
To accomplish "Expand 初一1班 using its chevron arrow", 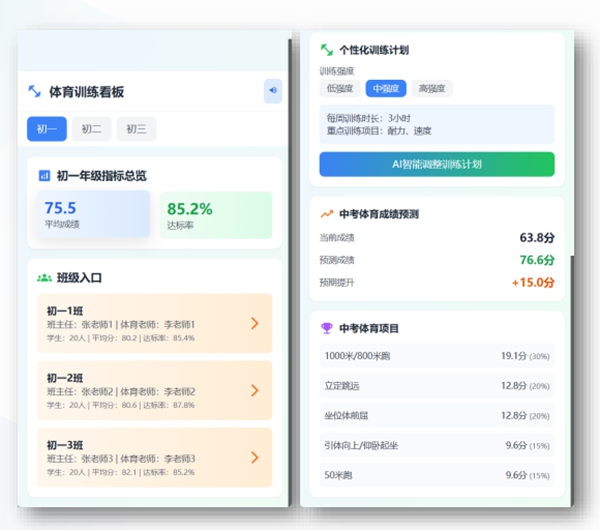I will [x=255, y=323].
